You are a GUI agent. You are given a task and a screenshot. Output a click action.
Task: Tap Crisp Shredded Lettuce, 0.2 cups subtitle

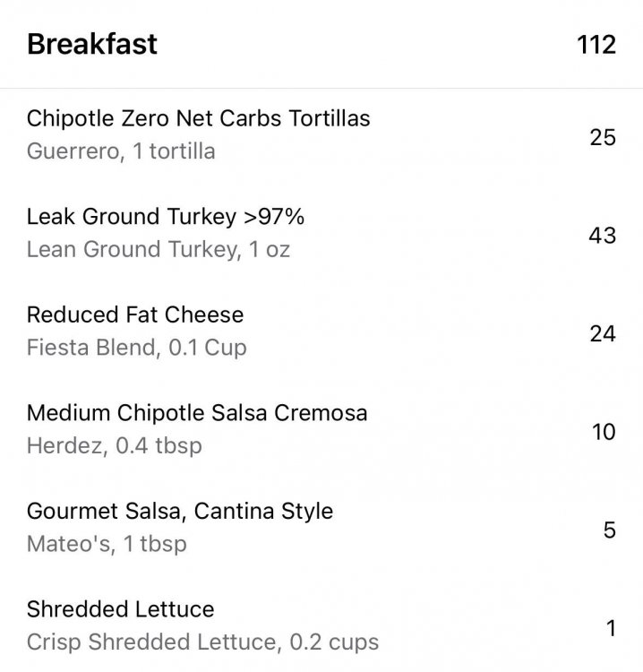[202, 642]
